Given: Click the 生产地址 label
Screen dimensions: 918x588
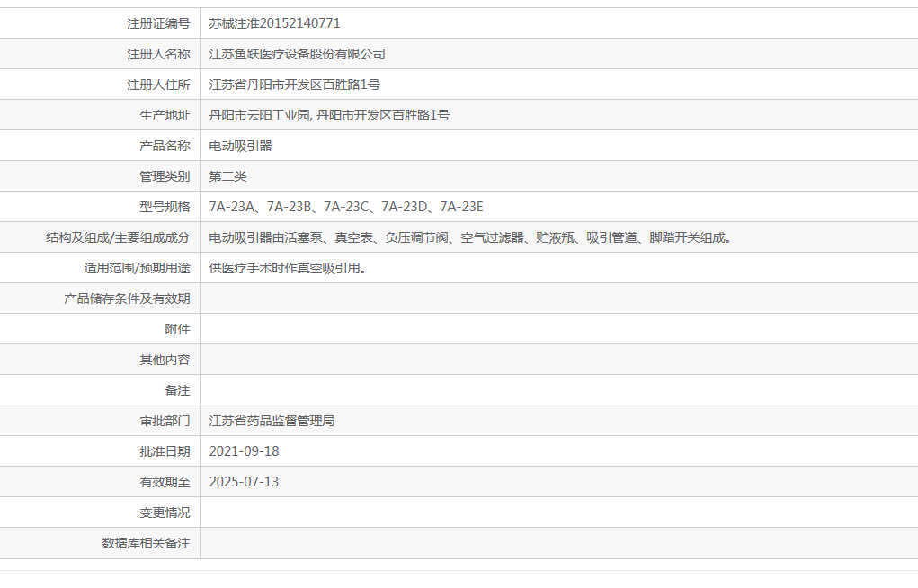Looking at the screenshot, I should 165,115.
